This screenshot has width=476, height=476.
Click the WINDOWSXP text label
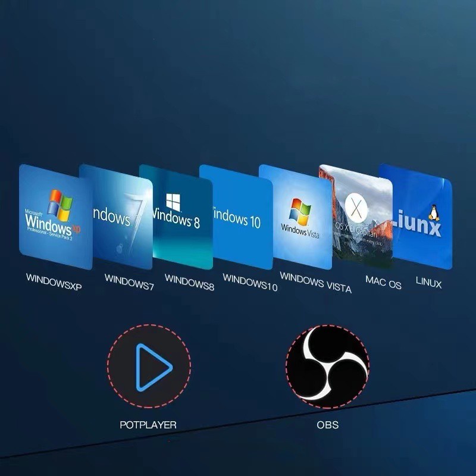[54, 283]
